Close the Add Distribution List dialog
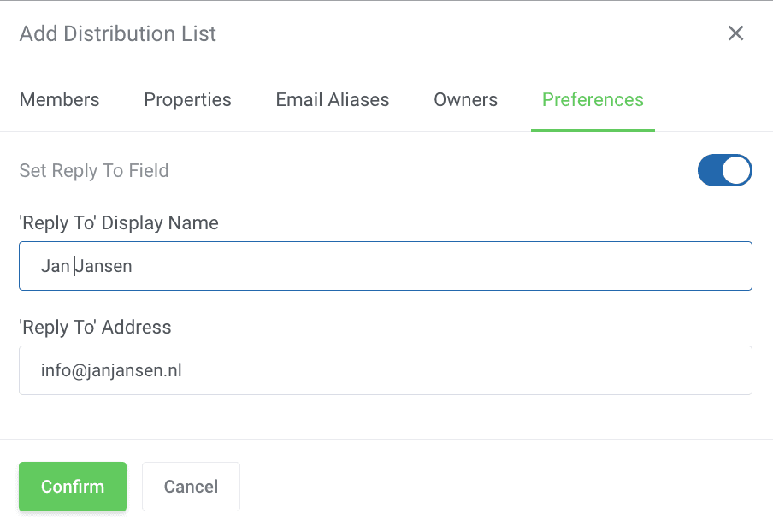Viewport: 773px width, 532px height. point(735,33)
